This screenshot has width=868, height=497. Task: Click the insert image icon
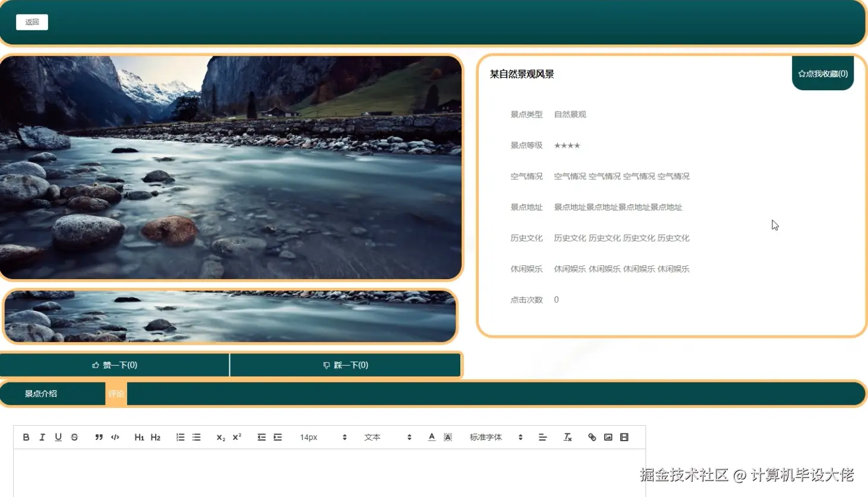[x=607, y=437]
